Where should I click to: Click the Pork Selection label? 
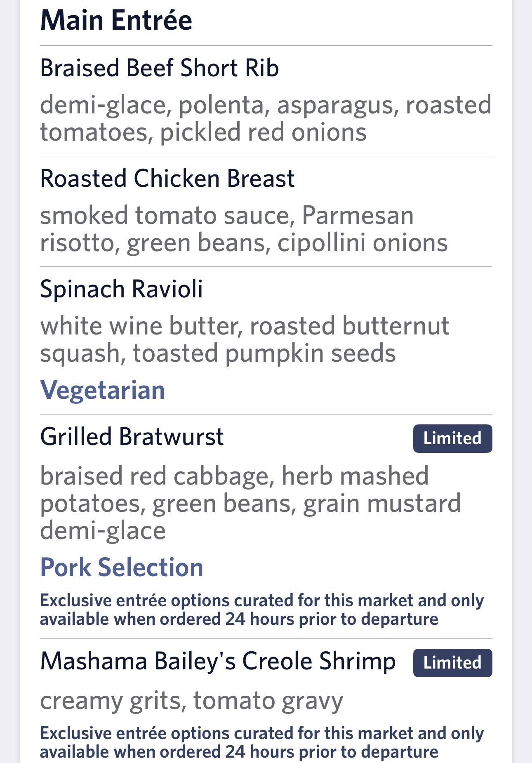pos(121,568)
